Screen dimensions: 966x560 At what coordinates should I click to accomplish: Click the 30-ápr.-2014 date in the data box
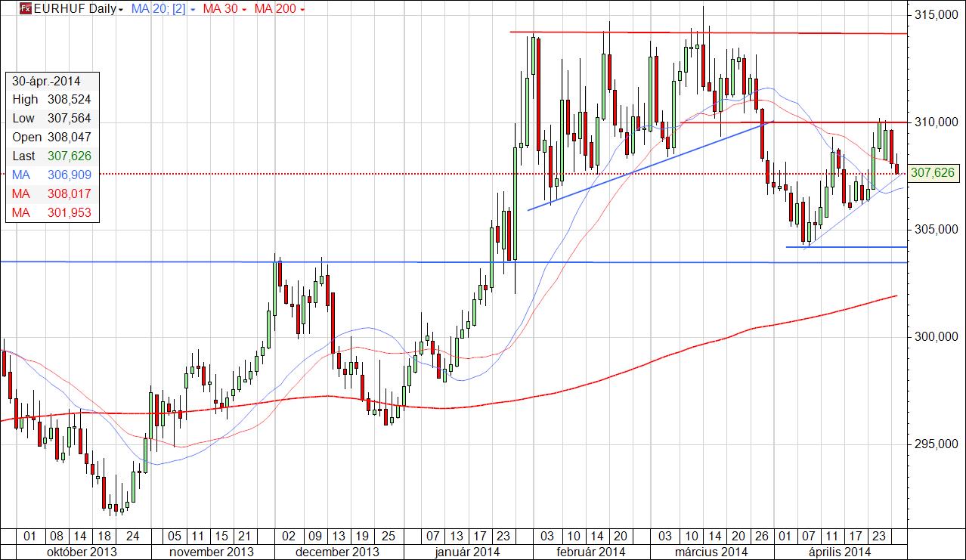pos(45,81)
